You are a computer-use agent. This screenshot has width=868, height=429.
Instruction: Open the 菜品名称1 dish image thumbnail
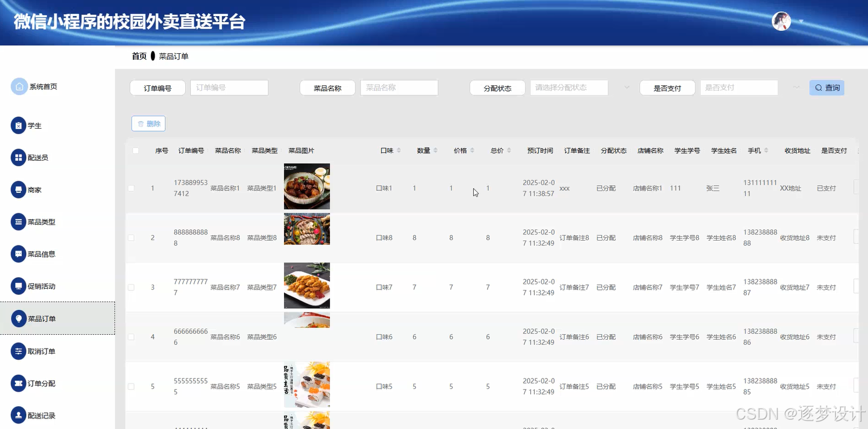(307, 186)
